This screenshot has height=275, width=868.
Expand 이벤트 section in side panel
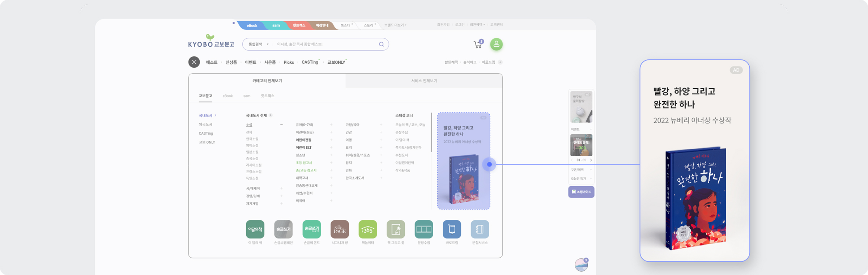(x=591, y=129)
